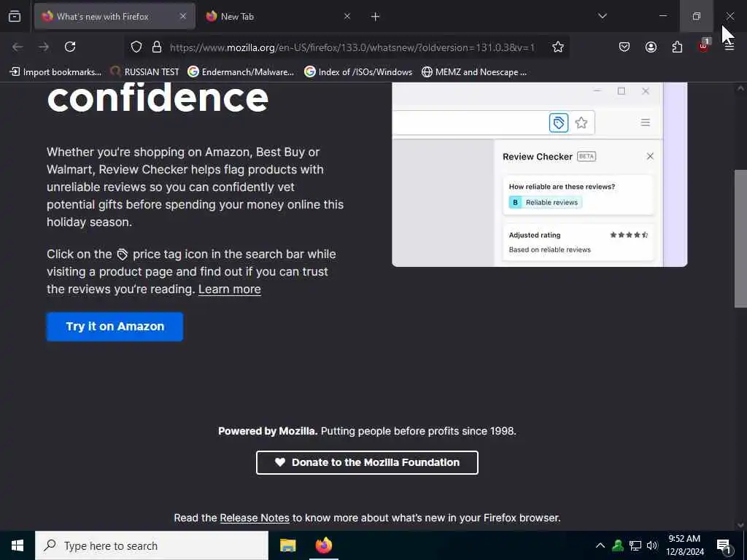
Task: Open the notification center icon
Action: [724, 545]
